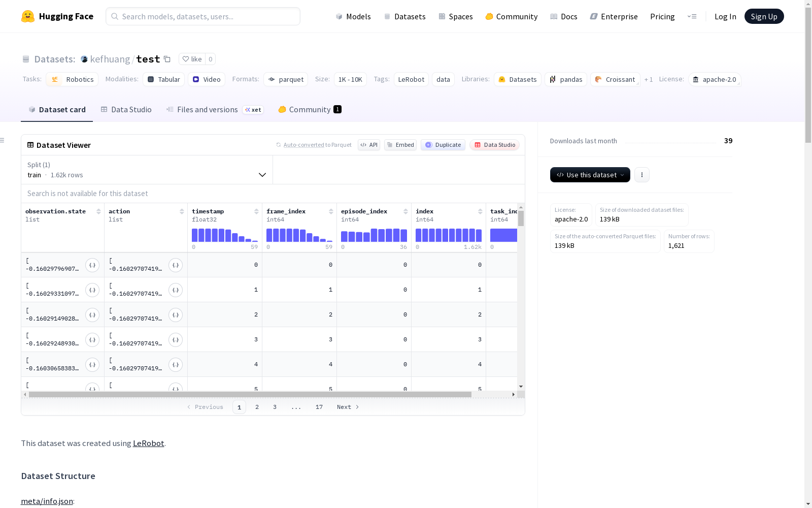Sort by the episode_index column
Image resolution: width=812 pixels, height=508 pixels.
point(405,211)
